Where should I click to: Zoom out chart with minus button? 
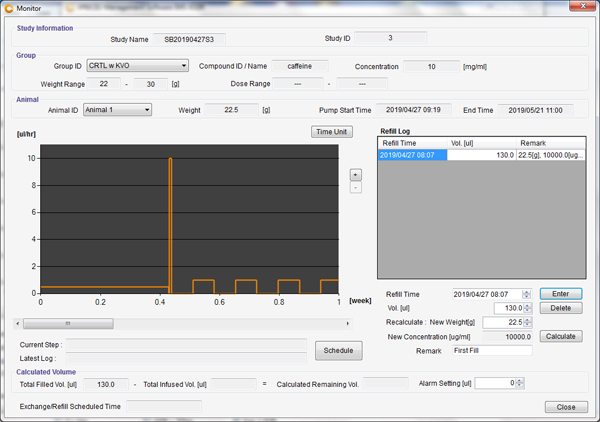pyautogui.click(x=355, y=187)
